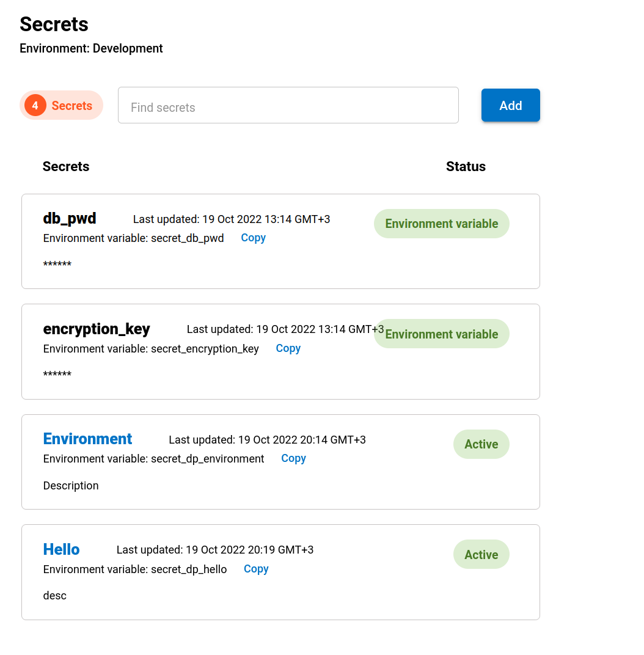Open the Hello secret link

click(61, 549)
